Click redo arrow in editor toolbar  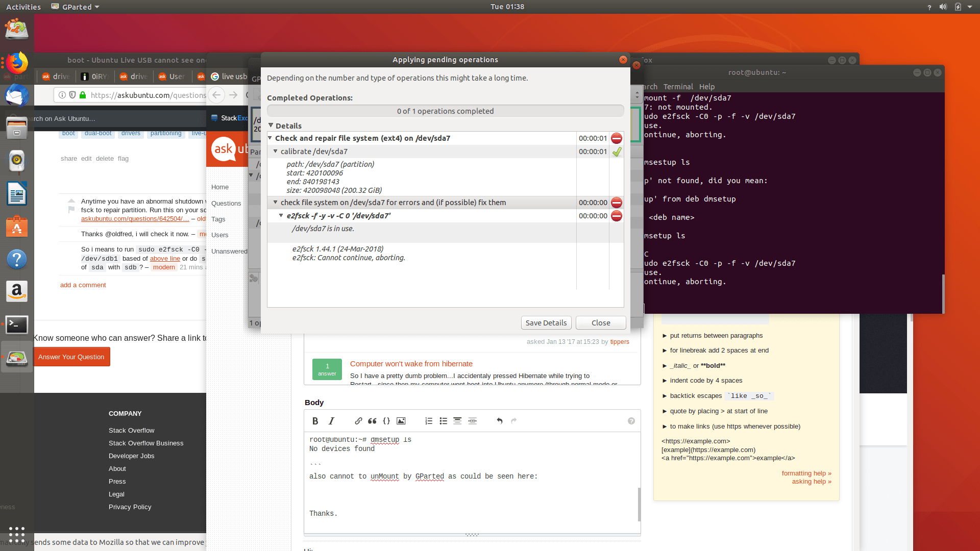tap(514, 421)
